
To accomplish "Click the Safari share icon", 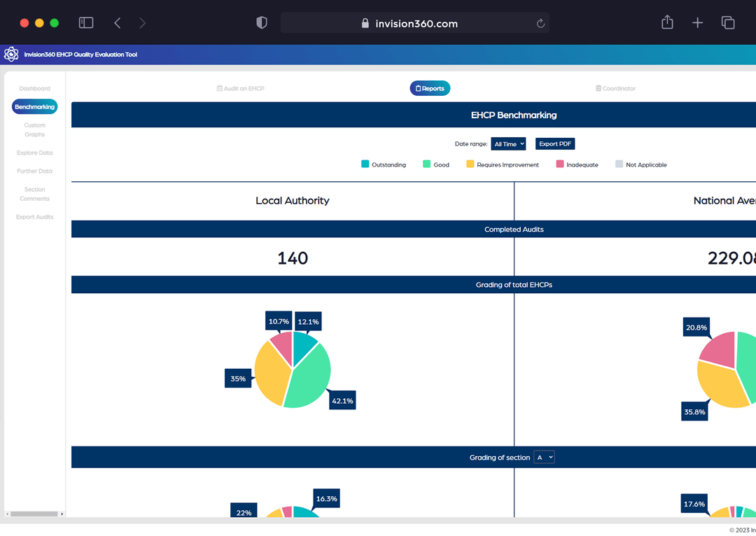I will (666, 22).
